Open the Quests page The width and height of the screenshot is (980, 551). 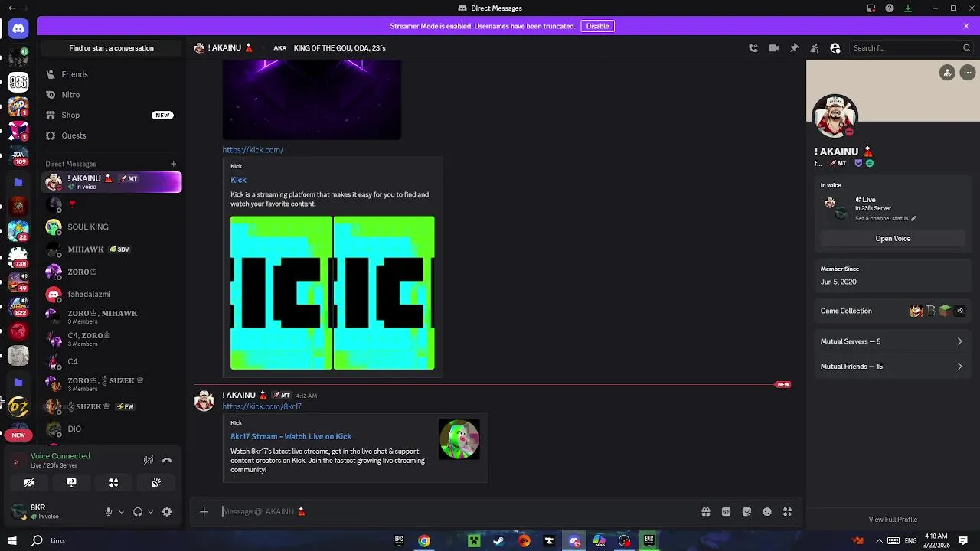click(x=112, y=135)
